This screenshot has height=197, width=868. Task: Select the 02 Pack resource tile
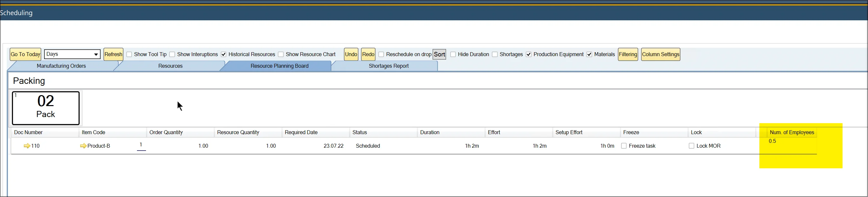click(x=46, y=108)
